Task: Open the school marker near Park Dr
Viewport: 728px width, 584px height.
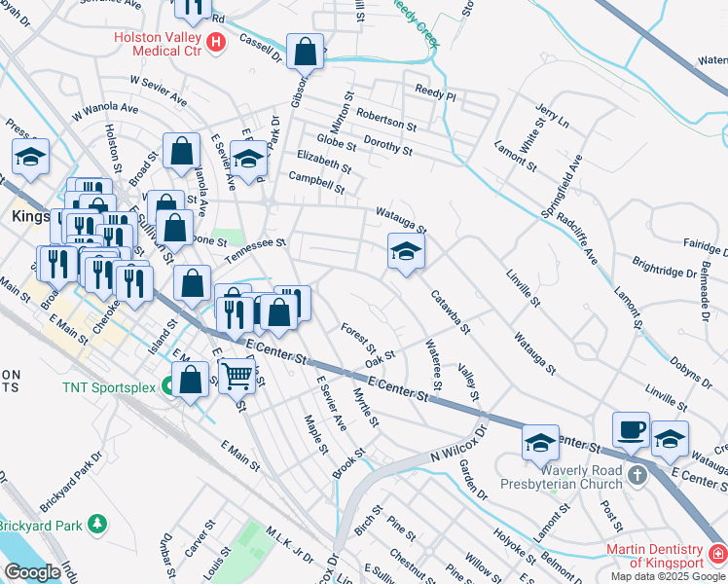Action: pos(248,162)
